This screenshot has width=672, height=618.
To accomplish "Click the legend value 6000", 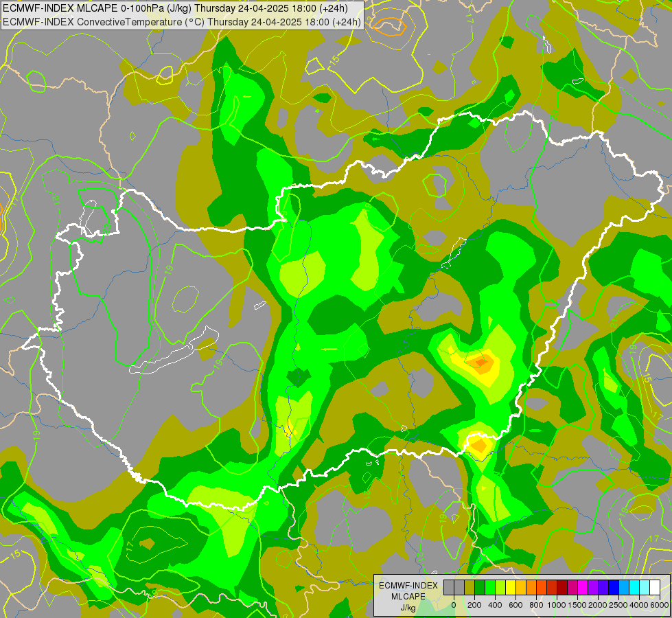I will tap(660, 605).
